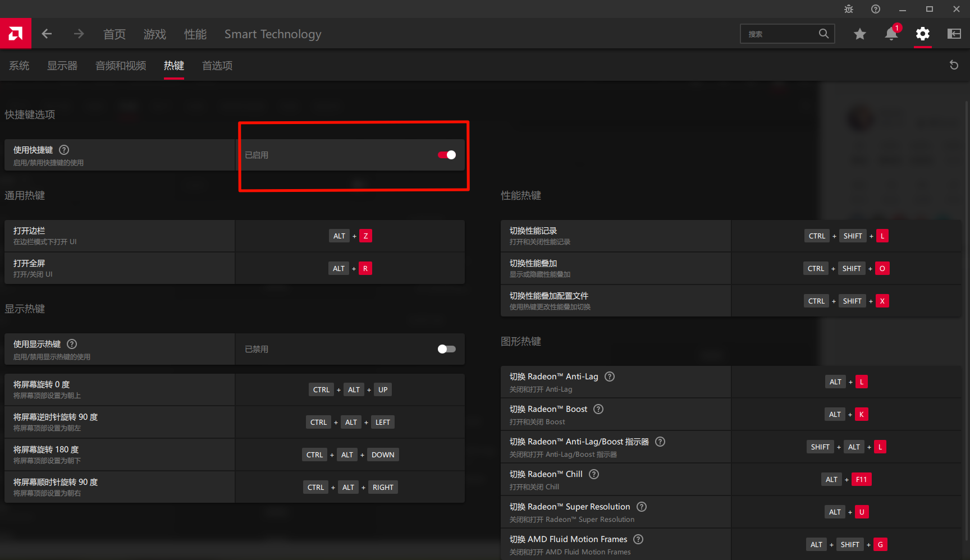Edit the Radeon Chill ALT+F11 hotkey
970x560 pixels.
click(847, 480)
